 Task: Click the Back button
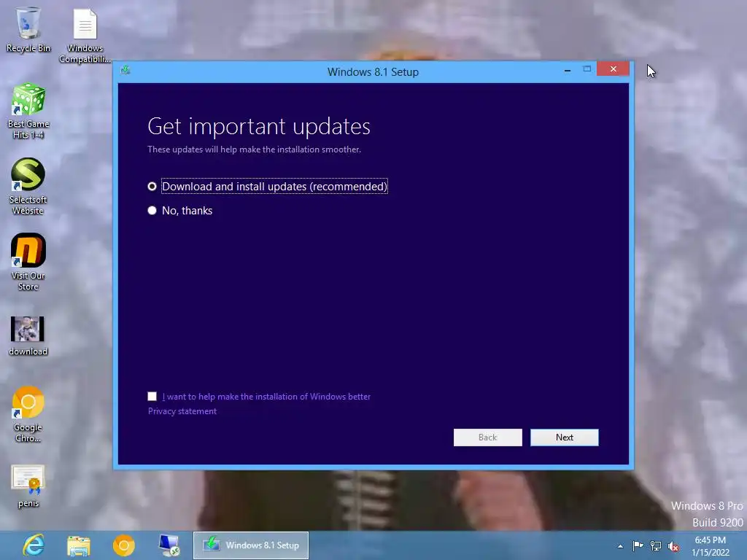[x=488, y=437]
